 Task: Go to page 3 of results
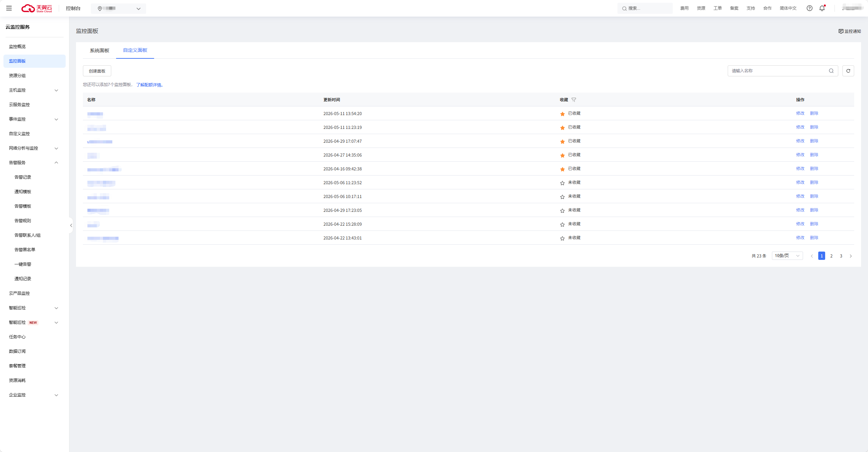[841, 256]
